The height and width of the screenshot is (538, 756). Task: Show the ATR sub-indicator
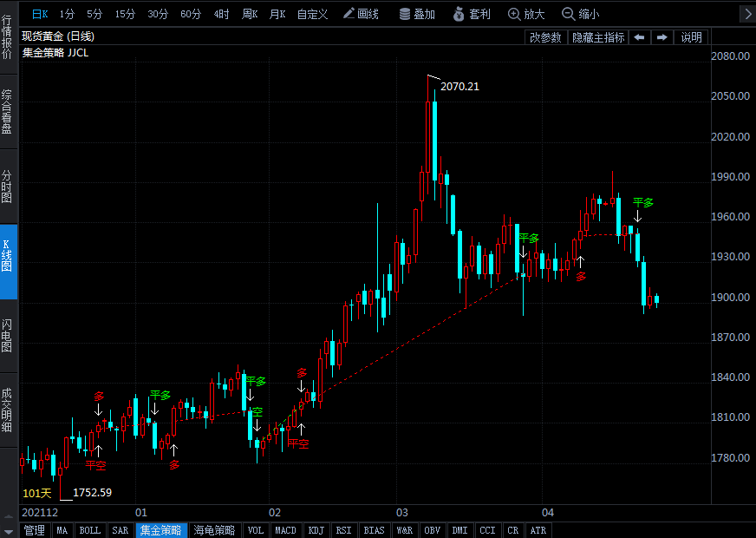[x=538, y=530]
